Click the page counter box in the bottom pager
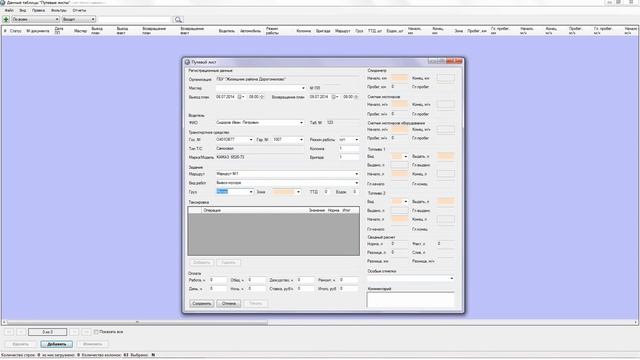This screenshot has height=360, width=640. coord(47,332)
